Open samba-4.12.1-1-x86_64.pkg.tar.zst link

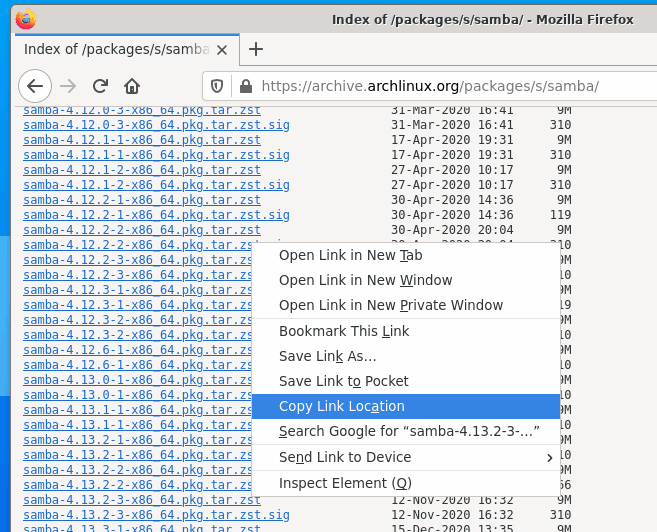[142, 140]
